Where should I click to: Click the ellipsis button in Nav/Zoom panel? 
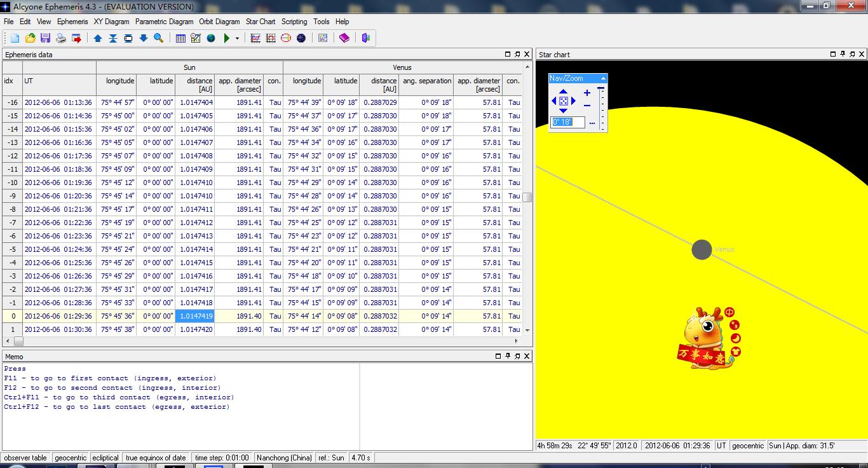pyautogui.click(x=592, y=122)
